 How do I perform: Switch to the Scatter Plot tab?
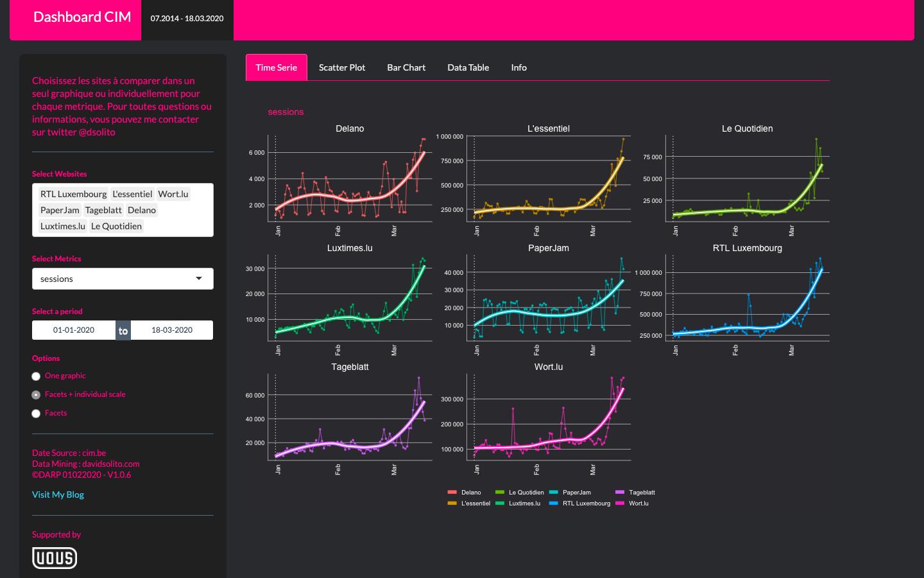[342, 67]
